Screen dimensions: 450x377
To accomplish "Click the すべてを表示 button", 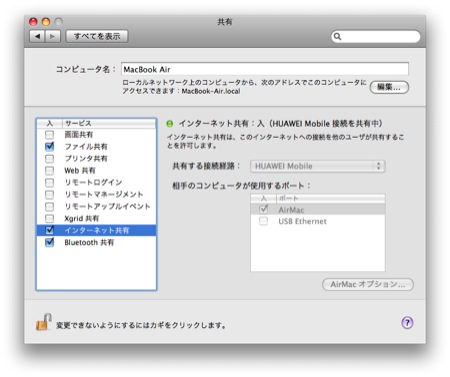I will 97,36.
